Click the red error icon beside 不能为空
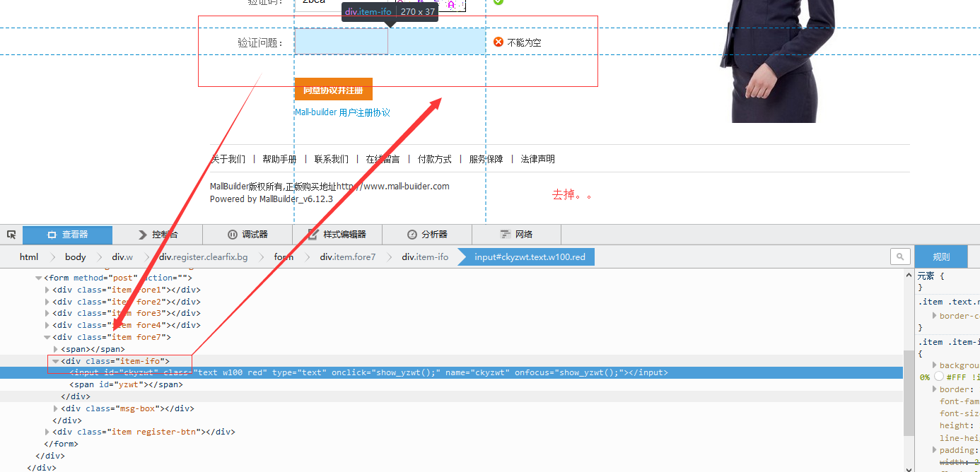 (x=498, y=42)
